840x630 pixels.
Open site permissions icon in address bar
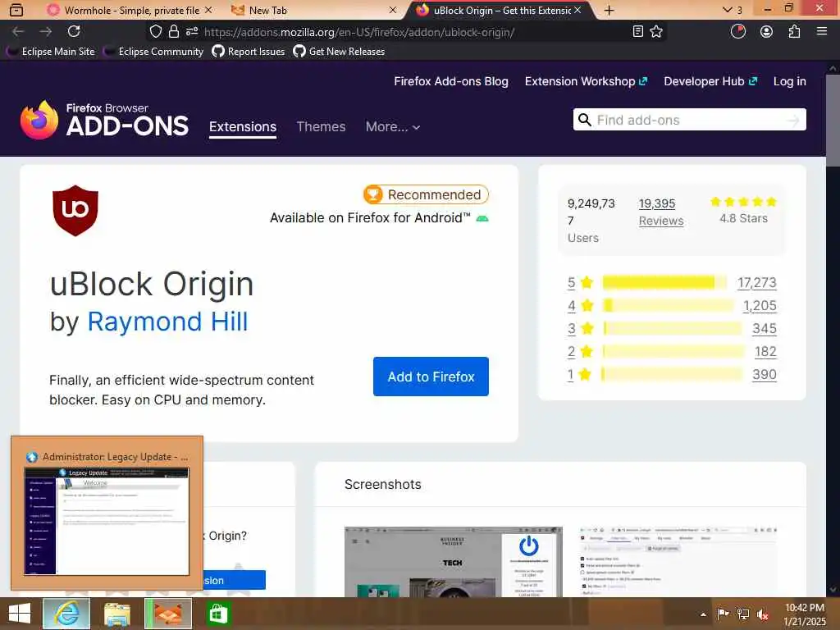[x=192, y=32]
